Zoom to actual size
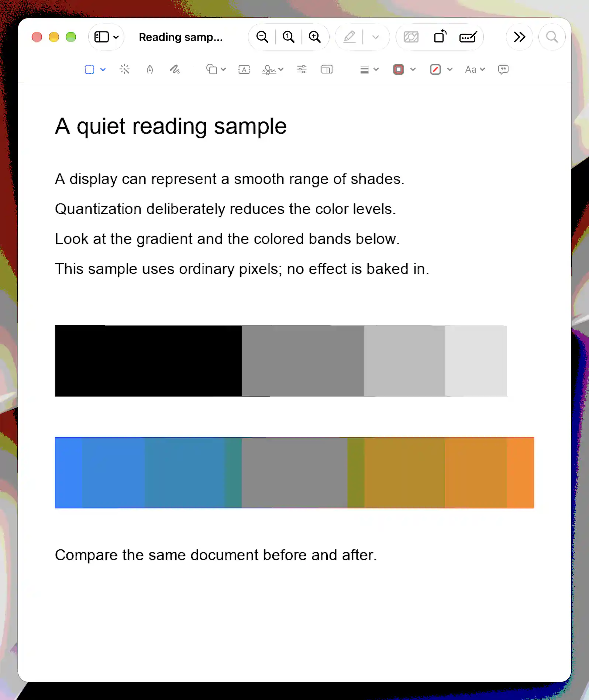Viewport: 589px width, 700px height. pyautogui.click(x=289, y=37)
